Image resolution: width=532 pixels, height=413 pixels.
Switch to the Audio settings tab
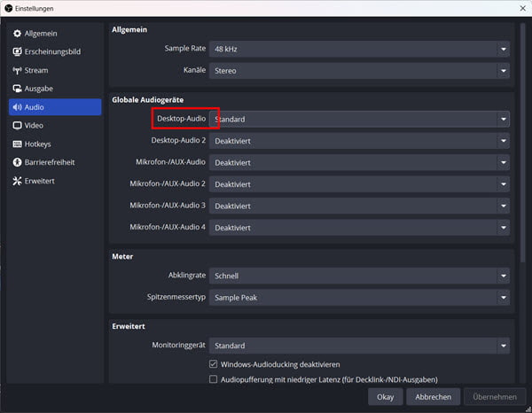pyautogui.click(x=54, y=107)
